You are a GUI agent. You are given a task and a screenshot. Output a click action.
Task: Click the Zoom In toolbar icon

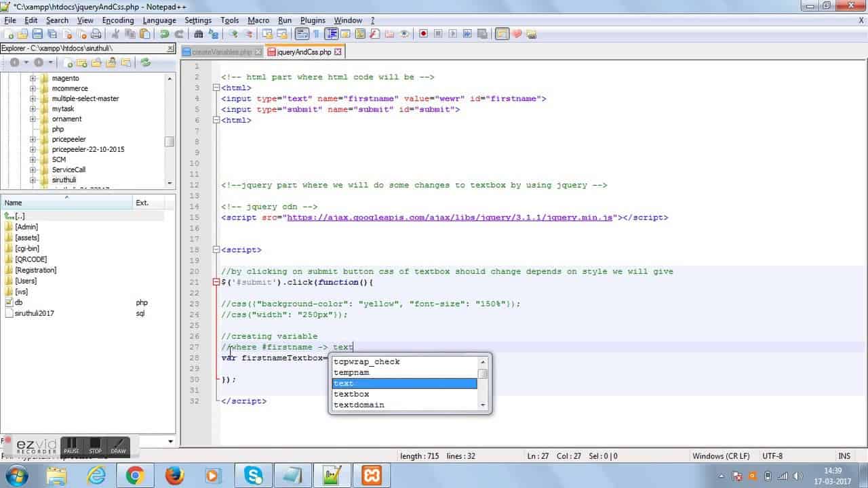click(234, 34)
